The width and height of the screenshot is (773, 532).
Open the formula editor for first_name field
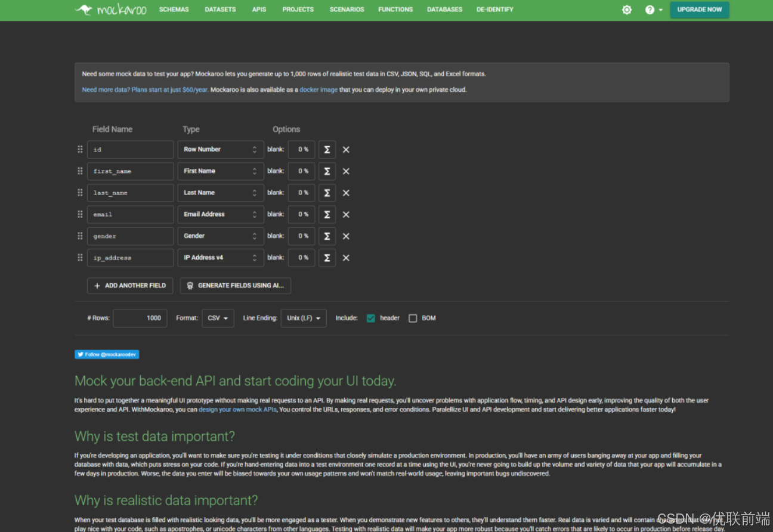327,171
